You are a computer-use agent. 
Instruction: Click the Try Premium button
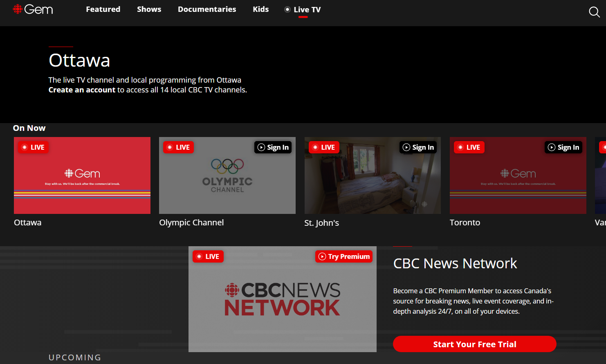click(344, 256)
